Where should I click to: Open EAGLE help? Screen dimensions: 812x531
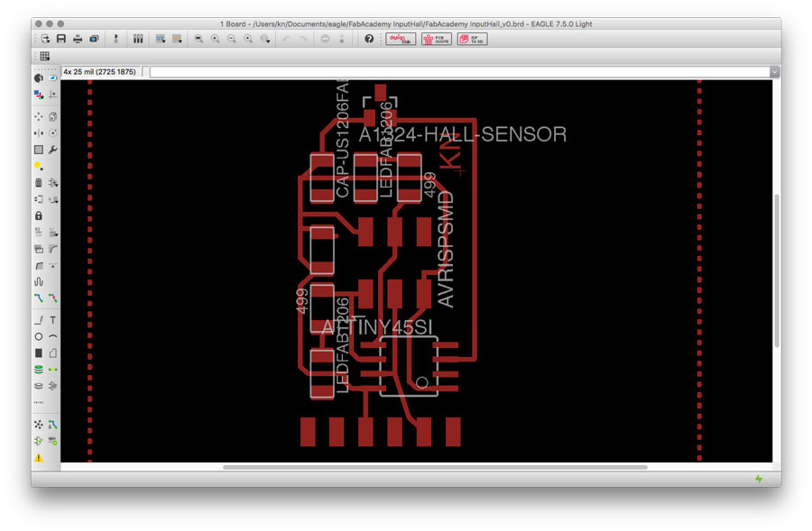click(369, 39)
